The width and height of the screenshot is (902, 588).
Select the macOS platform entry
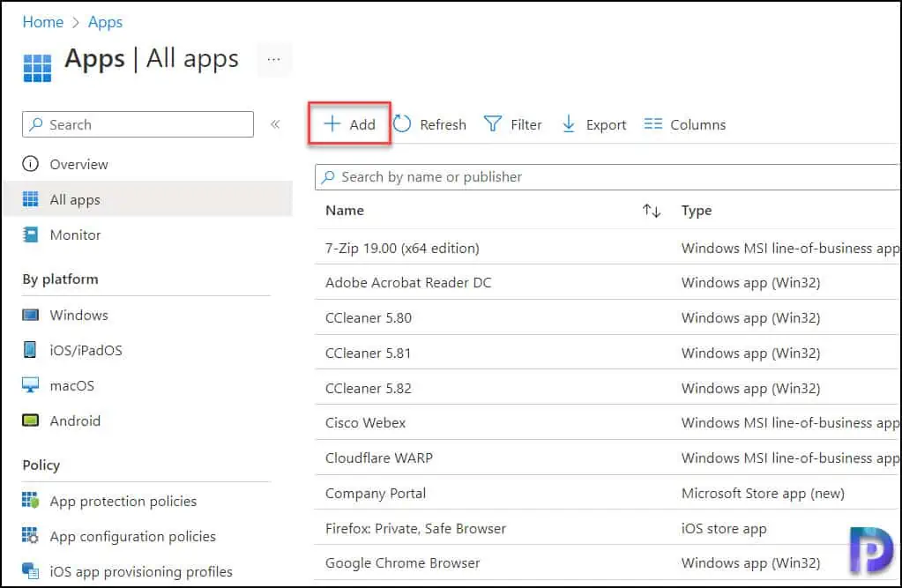(72, 385)
